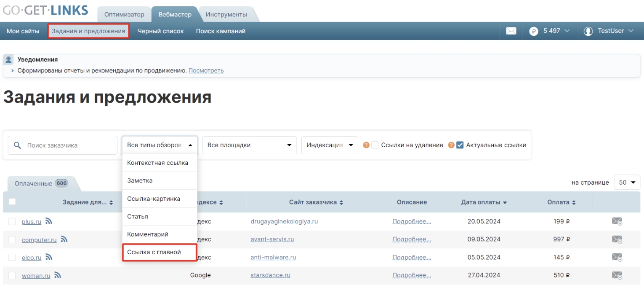Image resolution: width=644 pixels, height=285 pixels.
Task: Expand the Индексация filter dropdown
Action: pos(330,145)
